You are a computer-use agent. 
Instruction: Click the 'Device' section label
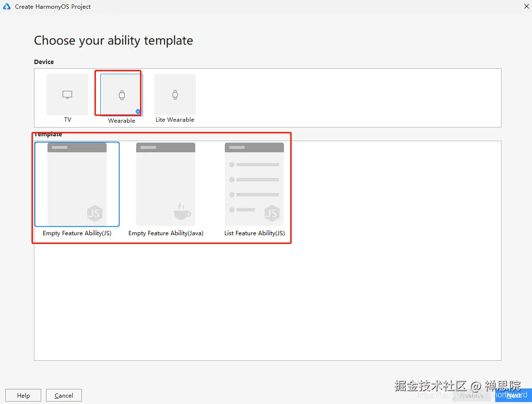[x=44, y=62]
